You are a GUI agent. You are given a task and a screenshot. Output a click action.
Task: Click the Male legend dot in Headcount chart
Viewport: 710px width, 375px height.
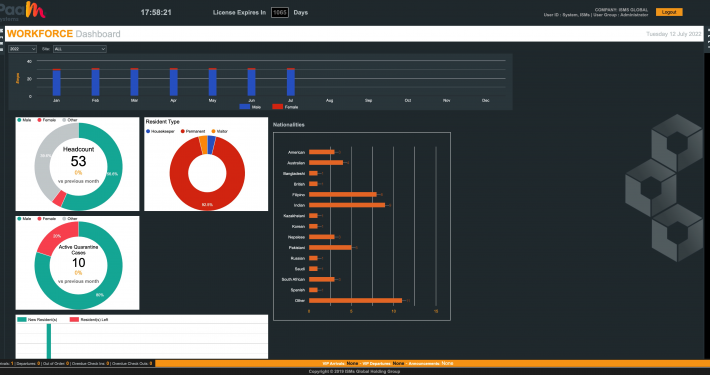[19, 120]
